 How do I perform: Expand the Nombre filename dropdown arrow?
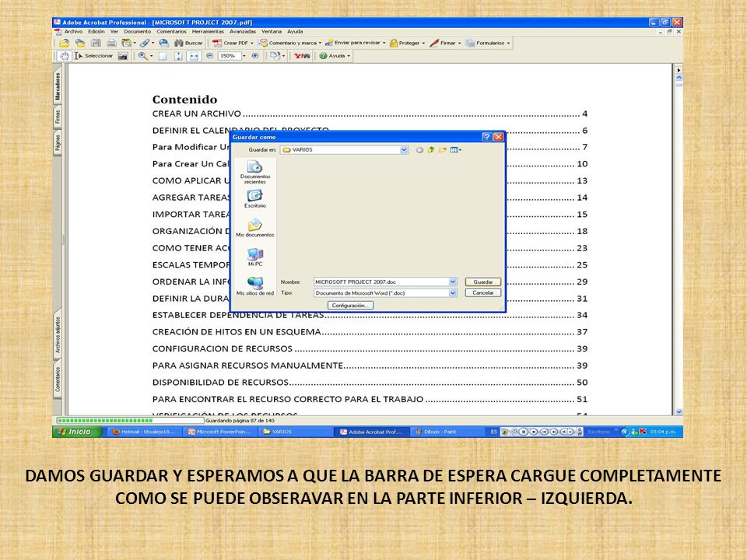[453, 282]
